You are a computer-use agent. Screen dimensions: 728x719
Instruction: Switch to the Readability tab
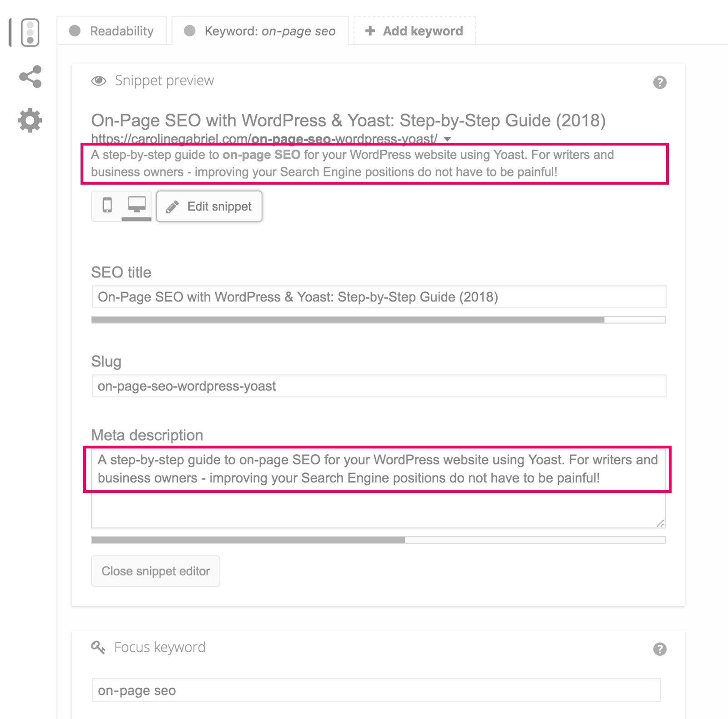point(111,31)
